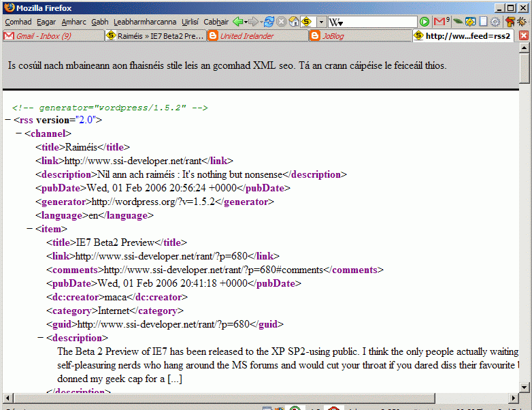Open the gear settings toolbar icon
Screen dimensions: 532x410
pos(495,22)
